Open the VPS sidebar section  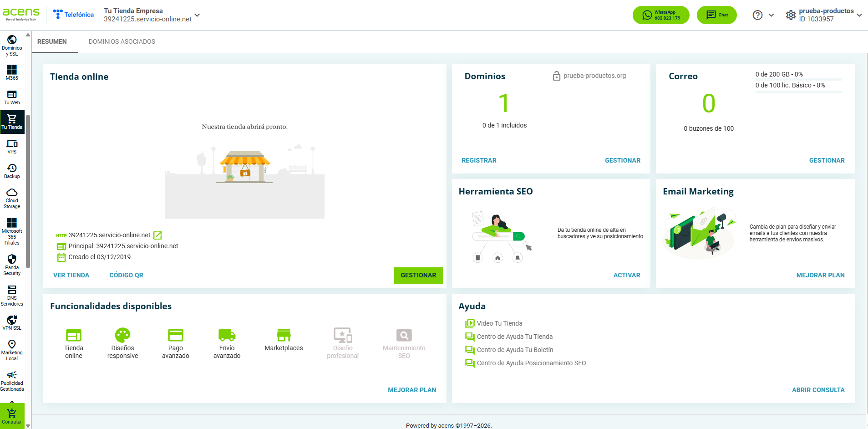pos(12,147)
